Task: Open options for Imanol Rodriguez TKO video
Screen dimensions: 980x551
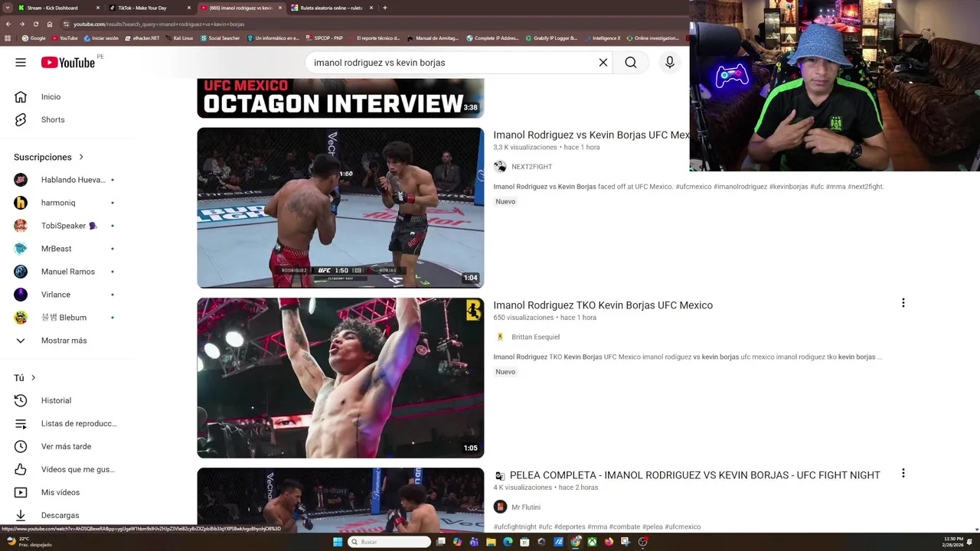Action: 903,303
